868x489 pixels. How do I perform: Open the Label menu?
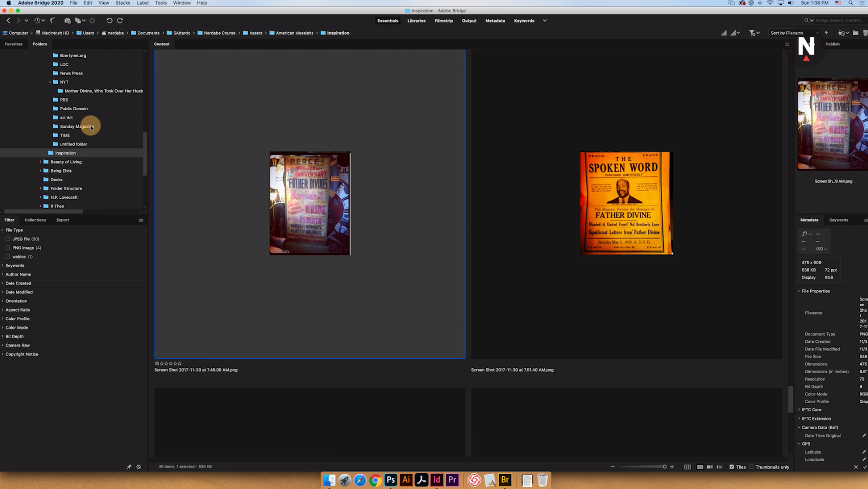coord(143,3)
